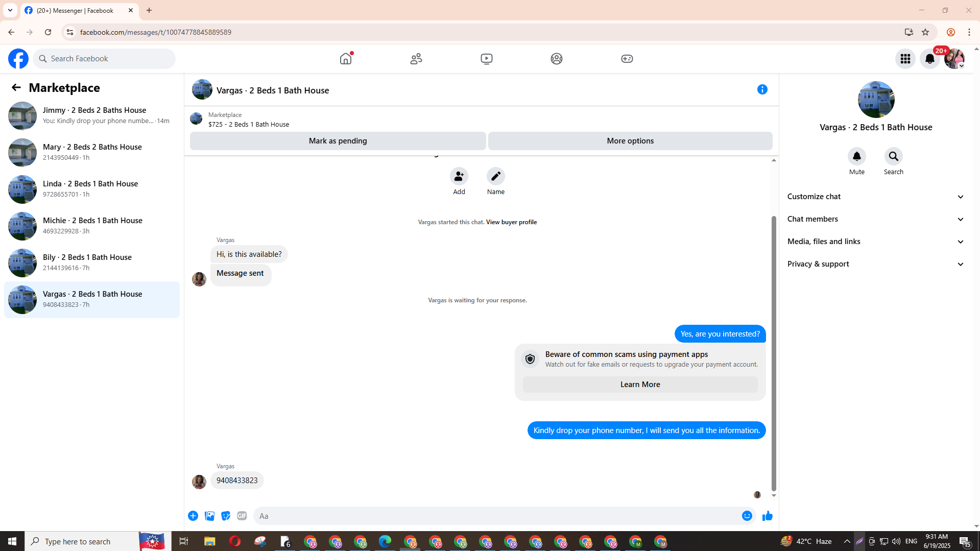Expand the Chat members section
980x551 pixels.
876,219
